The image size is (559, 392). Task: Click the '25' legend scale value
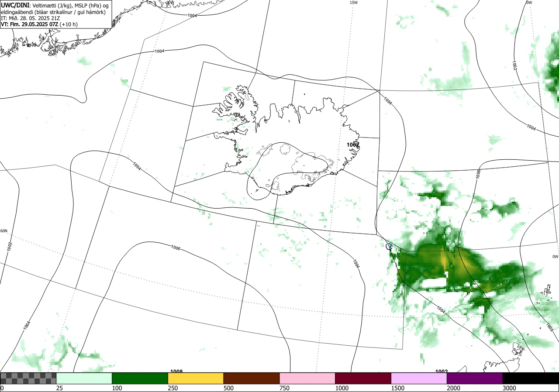(x=60, y=388)
